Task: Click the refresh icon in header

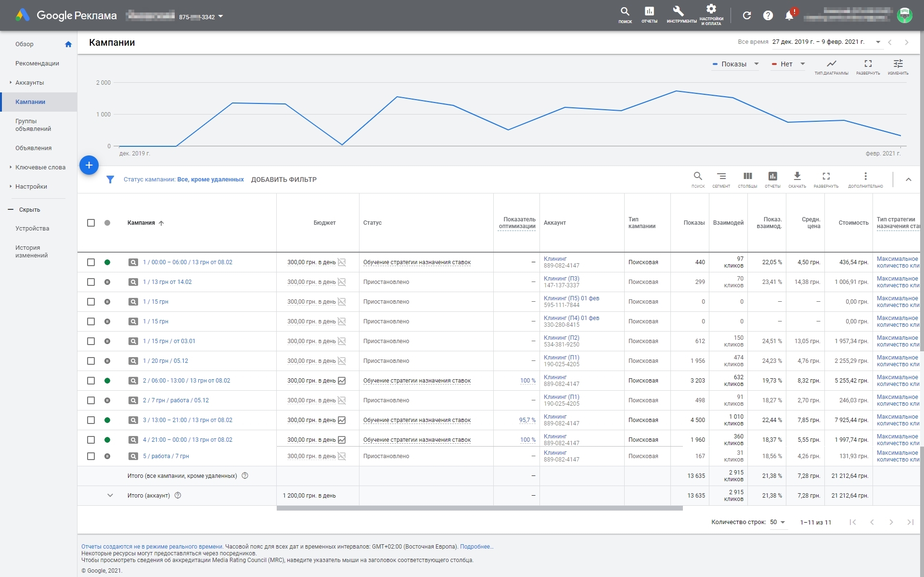Action: [x=747, y=15]
